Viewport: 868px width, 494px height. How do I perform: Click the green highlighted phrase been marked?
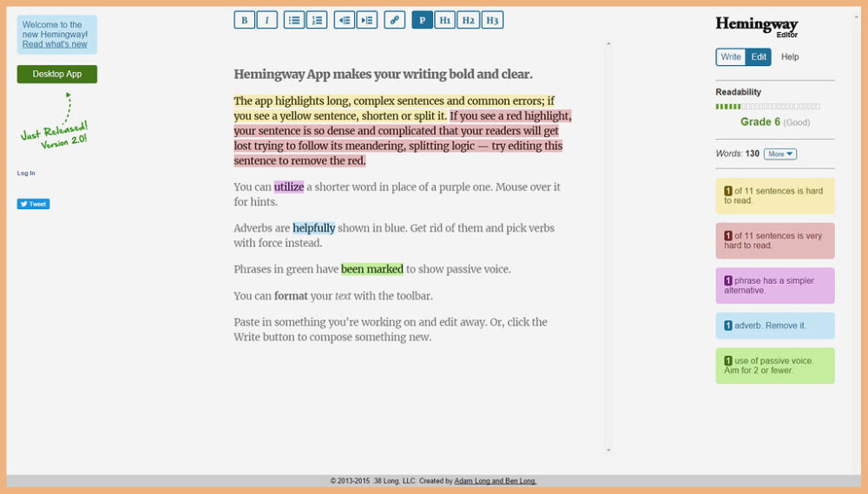[372, 269]
